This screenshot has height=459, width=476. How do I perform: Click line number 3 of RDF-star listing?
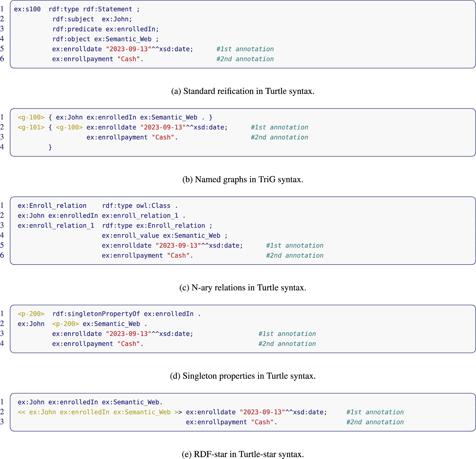pos(2,422)
